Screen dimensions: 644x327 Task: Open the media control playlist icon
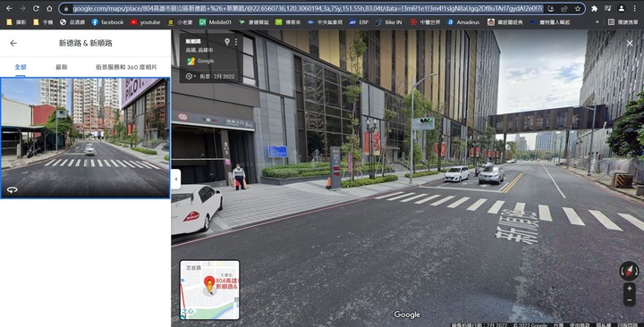[608, 8]
